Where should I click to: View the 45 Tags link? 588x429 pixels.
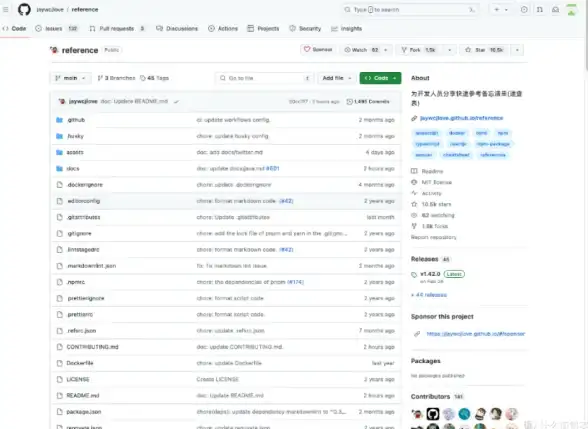pyautogui.click(x=154, y=78)
